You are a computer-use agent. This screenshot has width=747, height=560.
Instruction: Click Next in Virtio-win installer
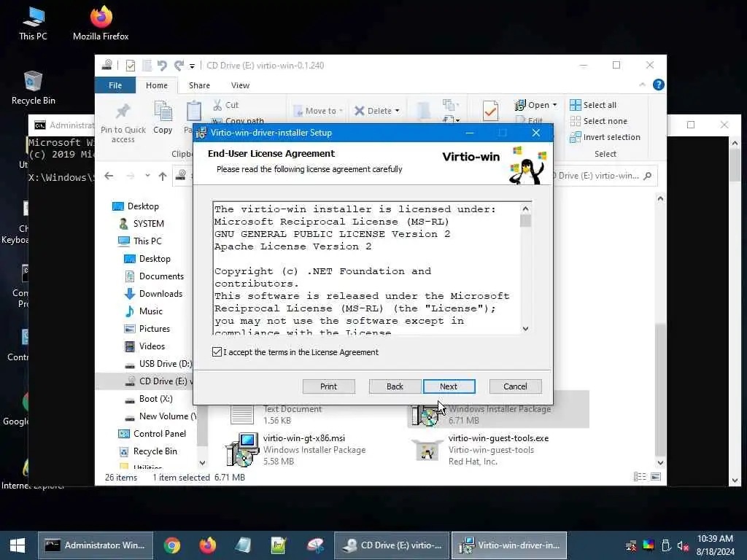(449, 386)
